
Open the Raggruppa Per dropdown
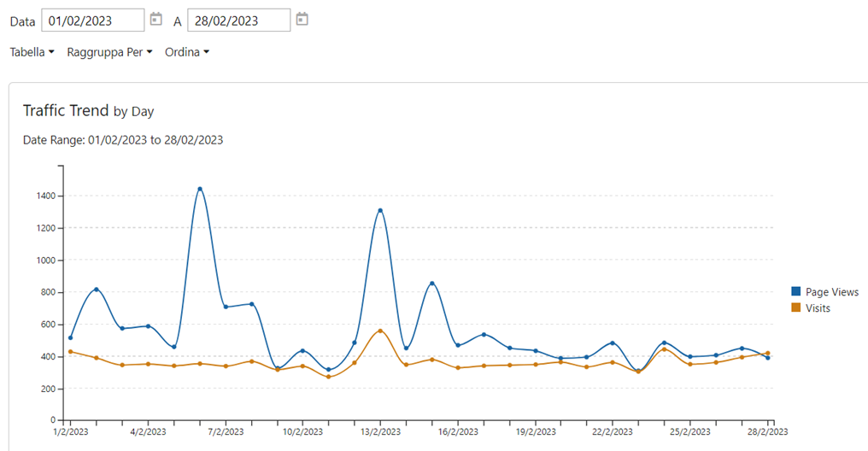(109, 52)
